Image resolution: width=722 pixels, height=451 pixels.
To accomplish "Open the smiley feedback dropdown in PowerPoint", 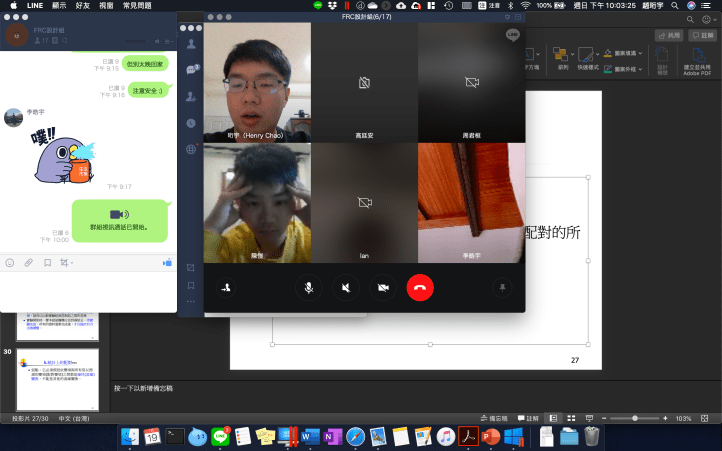I will click(709, 19).
